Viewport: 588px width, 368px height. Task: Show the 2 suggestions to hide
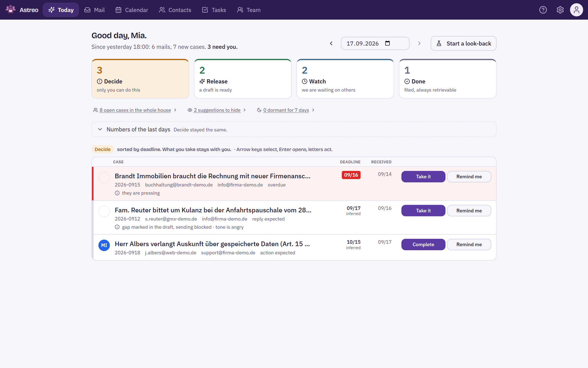pyautogui.click(x=217, y=110)
